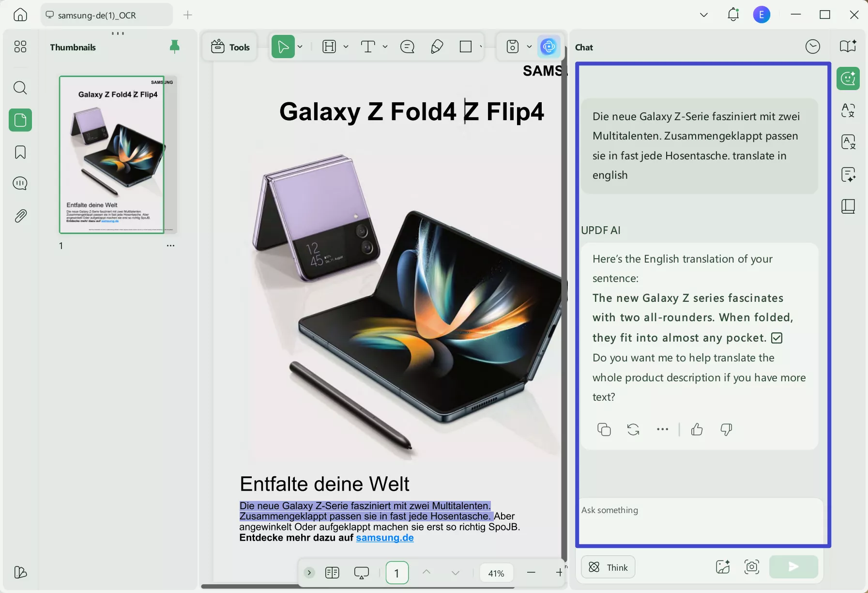868x593 pixels.
Task: Open the AI chat mode icon
Action: tap(848, 78)
